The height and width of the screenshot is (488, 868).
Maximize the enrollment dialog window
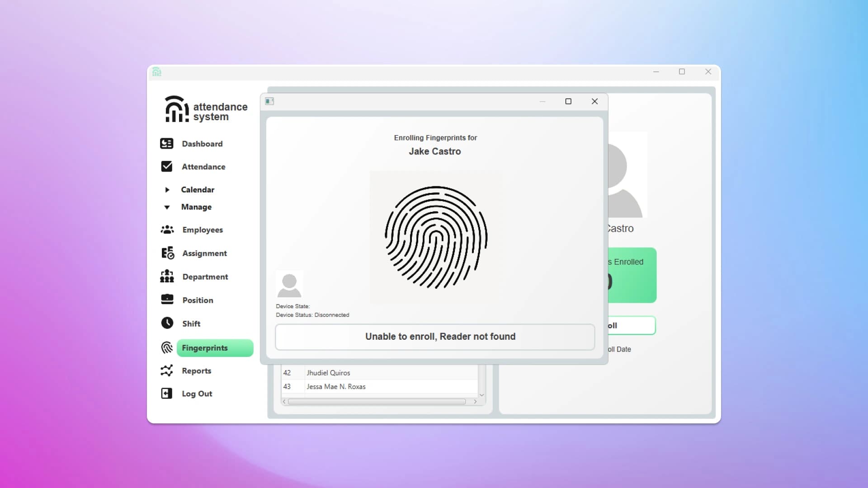point(568,101)
